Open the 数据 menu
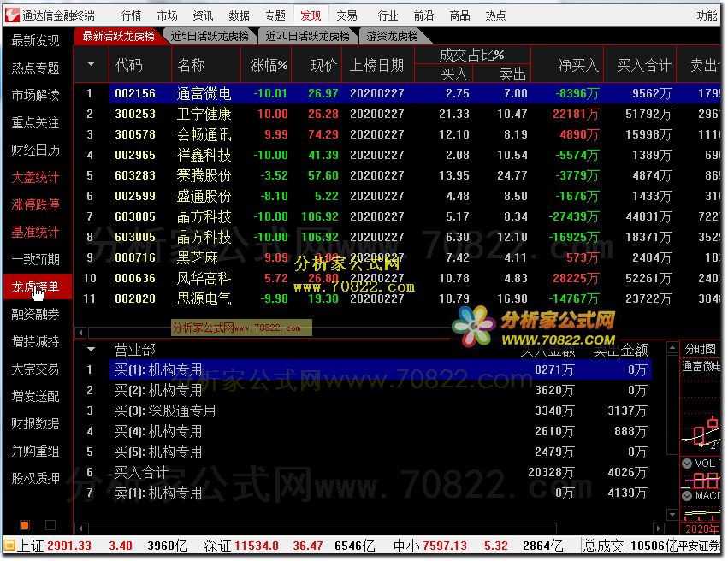The width and height of the screenshot is (728, 561). pos(240,15)
